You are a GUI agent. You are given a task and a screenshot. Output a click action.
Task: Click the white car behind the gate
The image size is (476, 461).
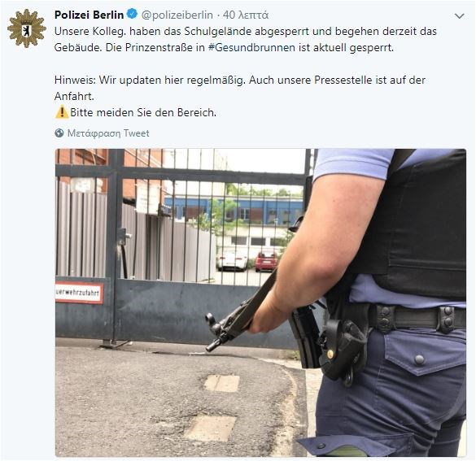point(232,260)
